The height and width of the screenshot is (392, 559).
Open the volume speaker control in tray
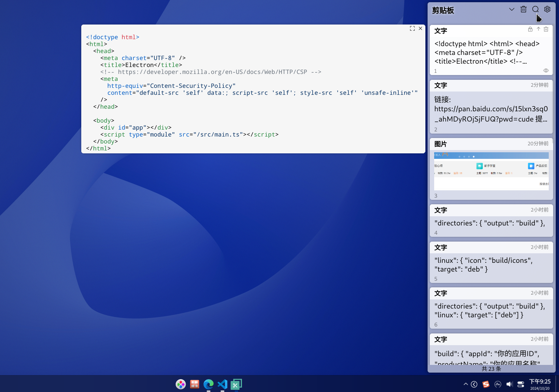pyautogui.click(x=509, y=384)
